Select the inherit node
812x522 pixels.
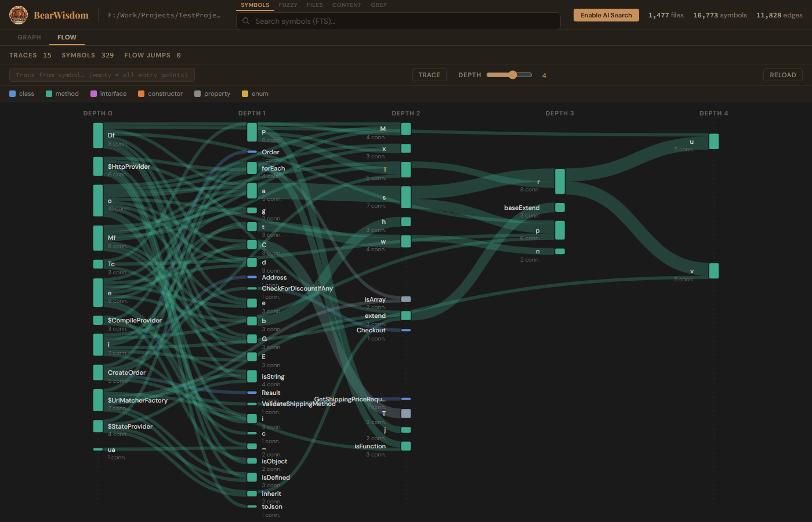point(252,494)
